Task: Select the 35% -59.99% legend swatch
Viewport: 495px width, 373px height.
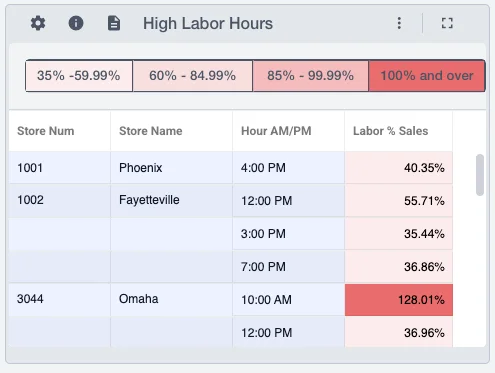Action: 79,76
